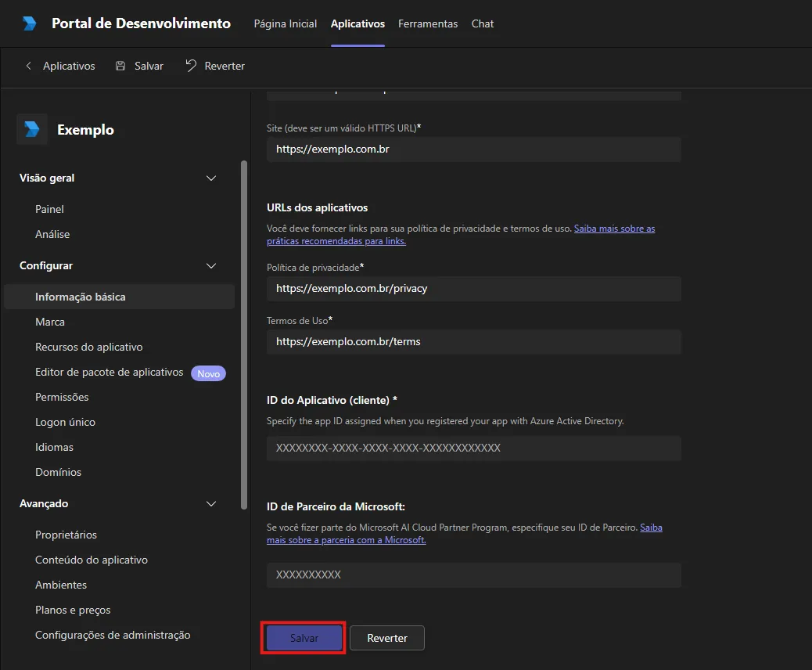Click the Microsoft Partner ID field
The width and height of the screenshot is (812, 670).
point(474,575)
